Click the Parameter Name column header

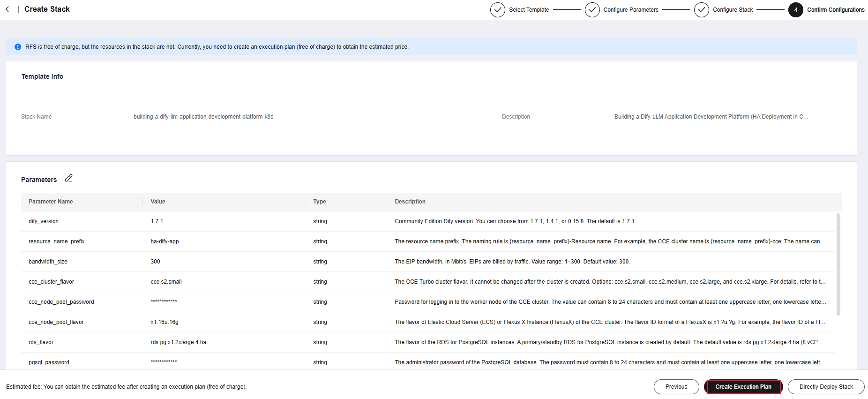coord(51,202)
